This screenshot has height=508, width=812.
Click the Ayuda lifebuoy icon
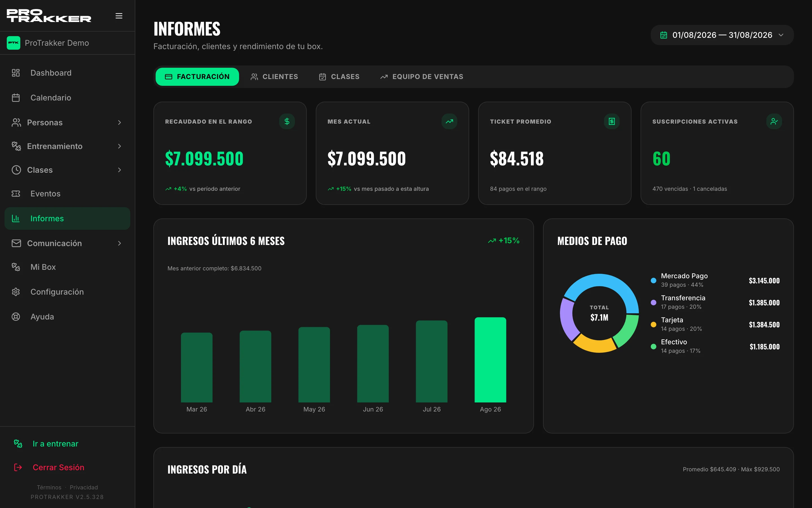(16, 317)
